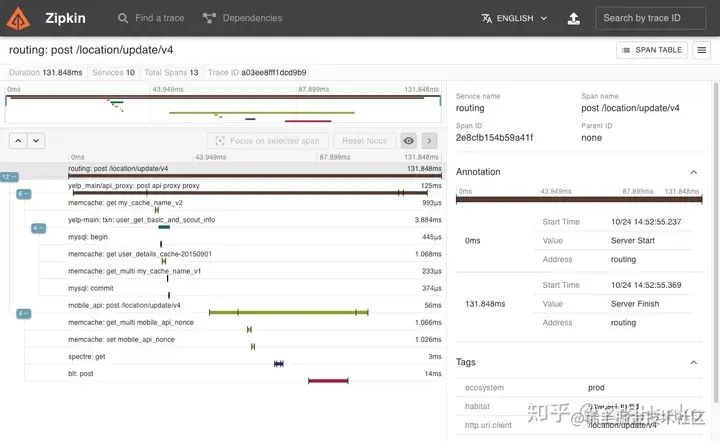Click the Zipkin logo icon

coord(18,18)
